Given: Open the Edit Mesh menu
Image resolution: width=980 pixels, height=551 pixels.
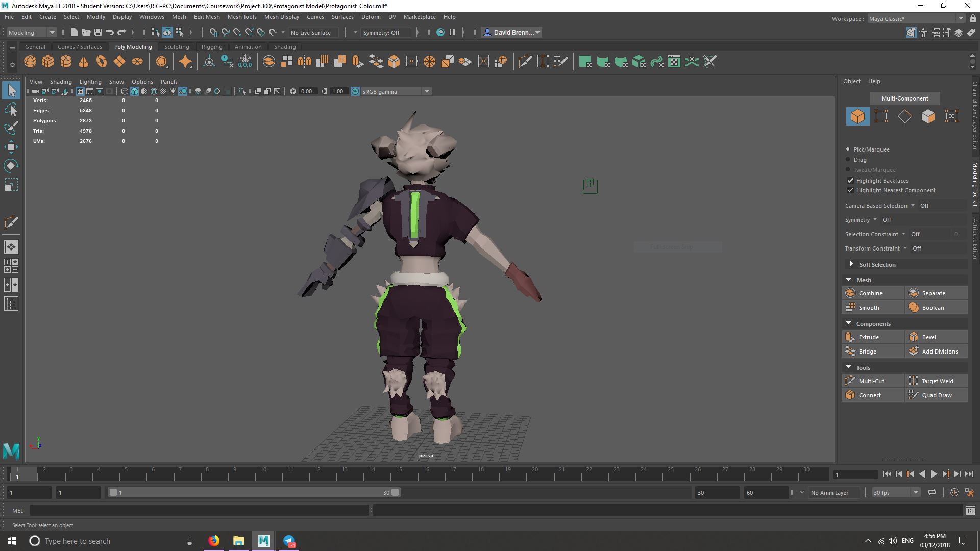Looking at the screenshot, I should tap(207, 17).
